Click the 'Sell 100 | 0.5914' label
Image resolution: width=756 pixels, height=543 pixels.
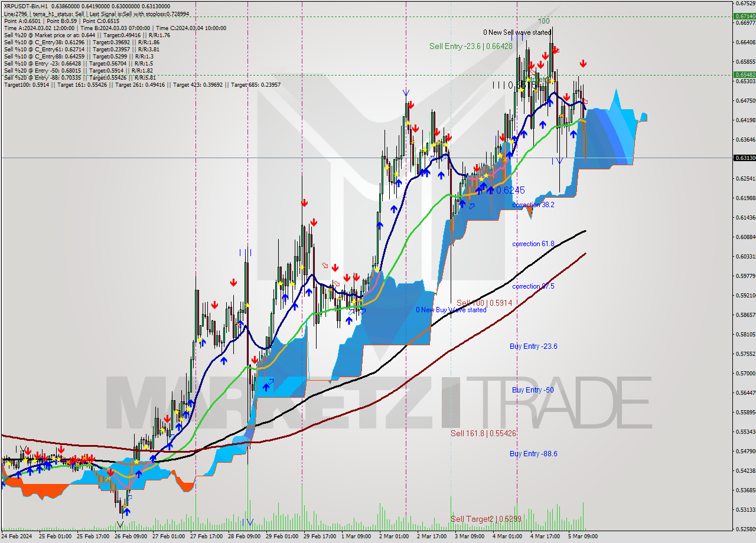(x=484, y=303)
